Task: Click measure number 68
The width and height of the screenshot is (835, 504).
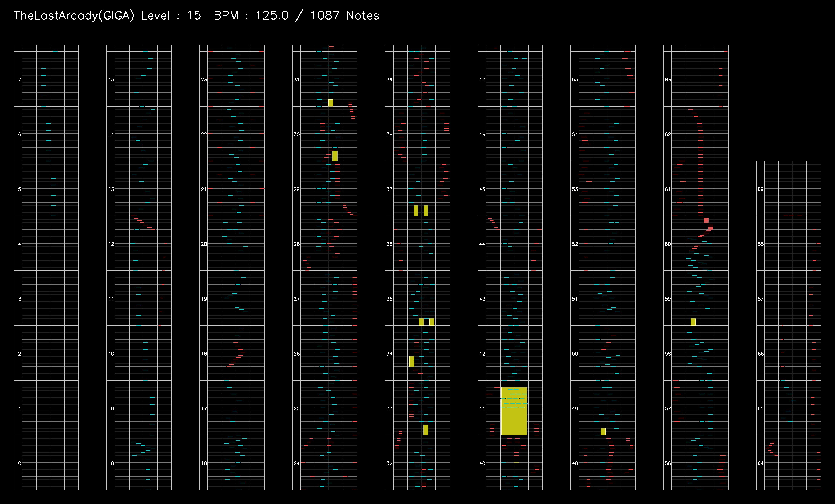Action: pos(761,244)
